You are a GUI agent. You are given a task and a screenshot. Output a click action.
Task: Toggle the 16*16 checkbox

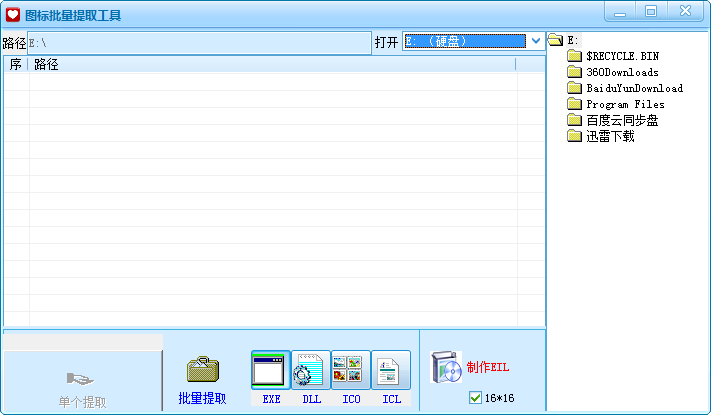pos(475,398)
